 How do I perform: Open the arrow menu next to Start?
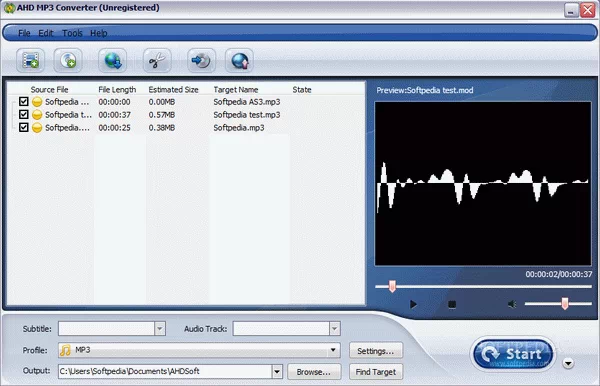coord(568,363)
